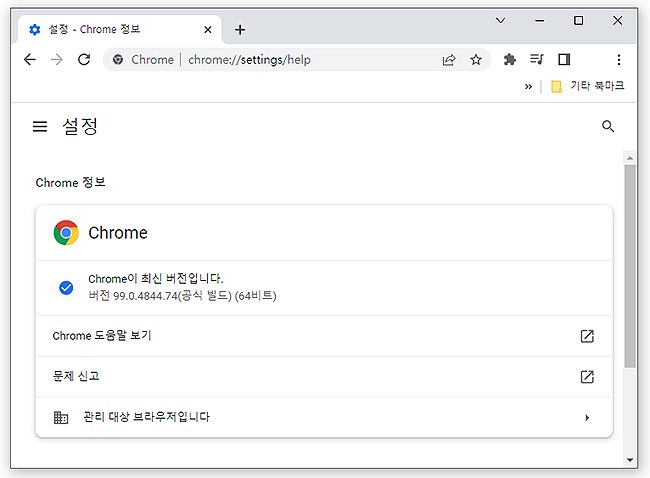Viewport: 650px width, 478px height.
Task: Click the blue update checkmark icon
Action: click(66, 287)
